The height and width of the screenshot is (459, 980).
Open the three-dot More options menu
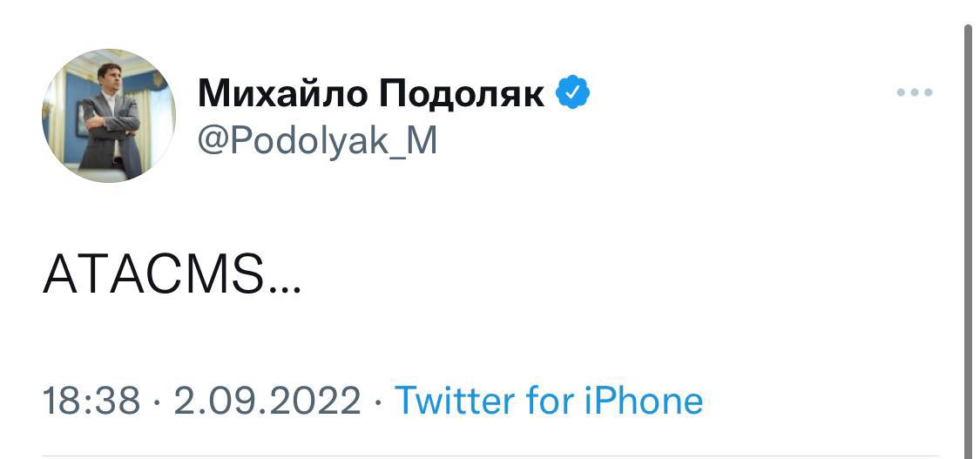click(x=915, y=92)
